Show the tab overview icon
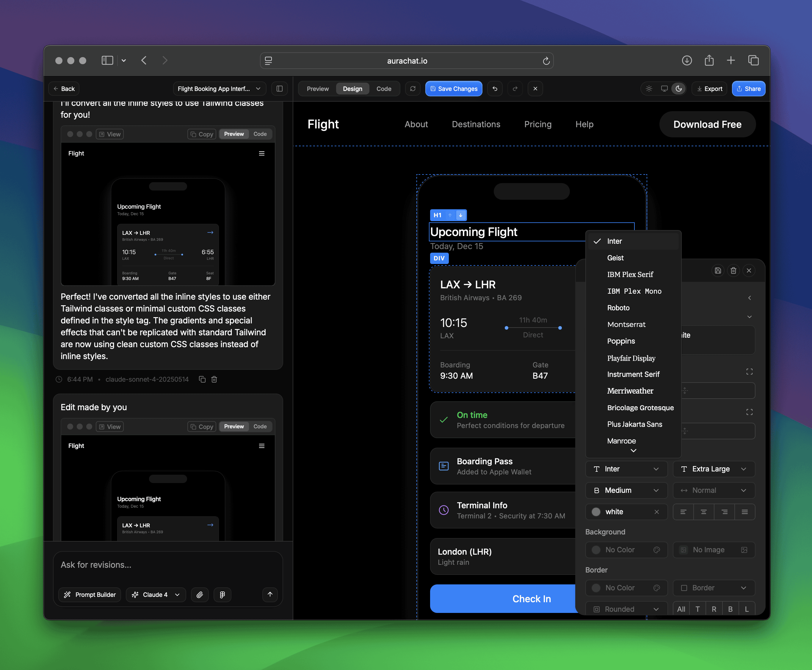The image size is (812, 670). [x=753, y=60]
